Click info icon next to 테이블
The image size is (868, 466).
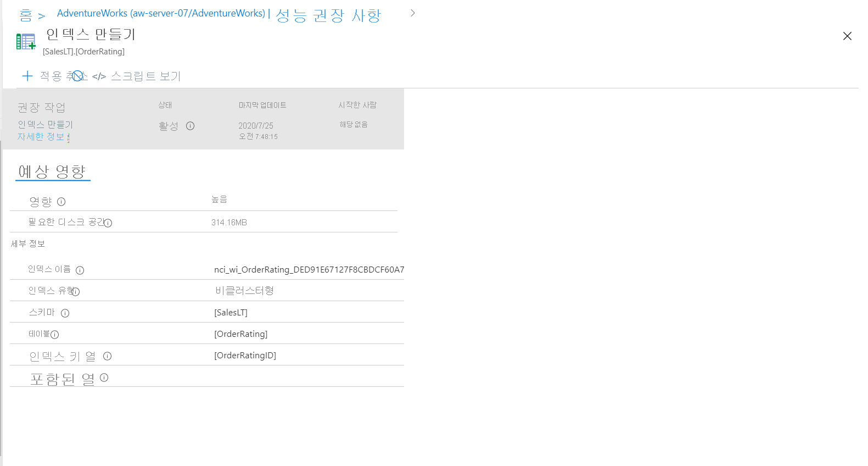coord(55,335)
